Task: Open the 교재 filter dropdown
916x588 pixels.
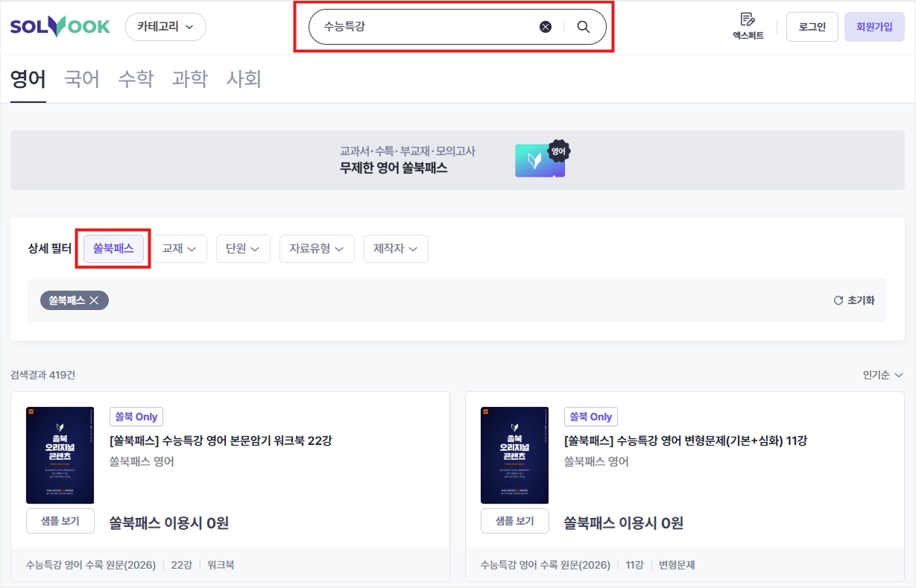Action: [x=180, y=249]
